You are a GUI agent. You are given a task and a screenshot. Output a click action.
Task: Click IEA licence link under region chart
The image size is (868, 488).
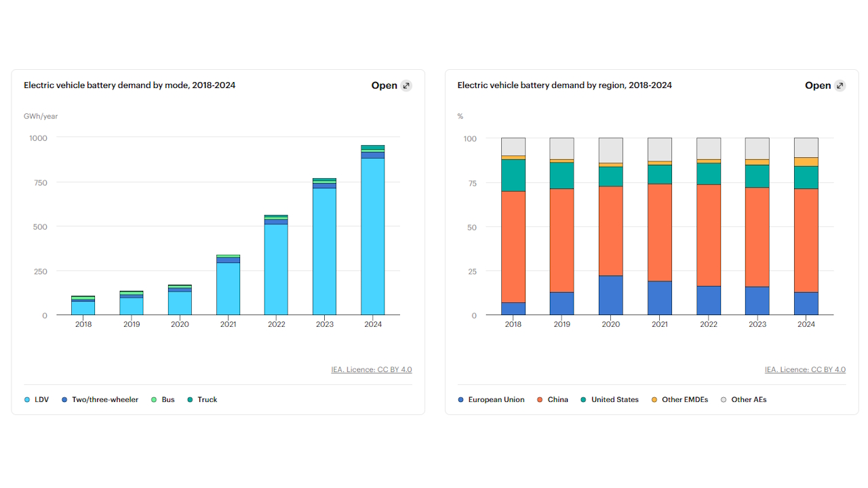click(805, 369)
